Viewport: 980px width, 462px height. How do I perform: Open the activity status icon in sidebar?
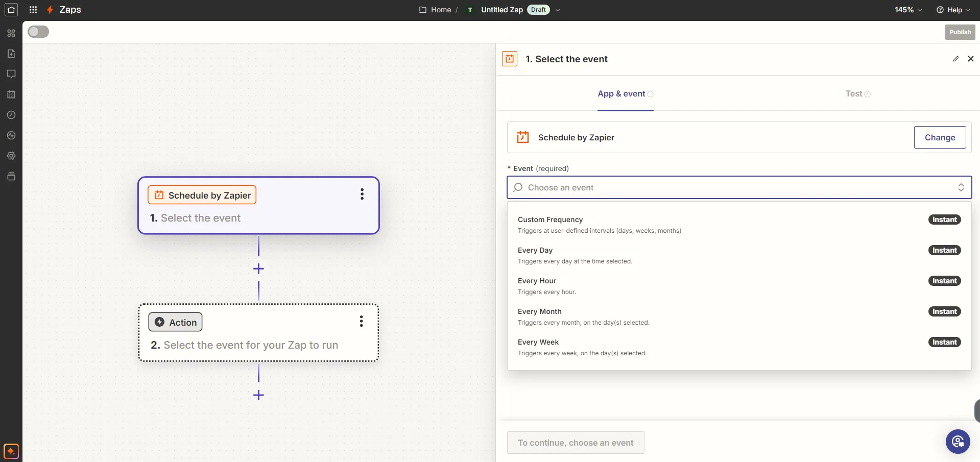point(11,135)
